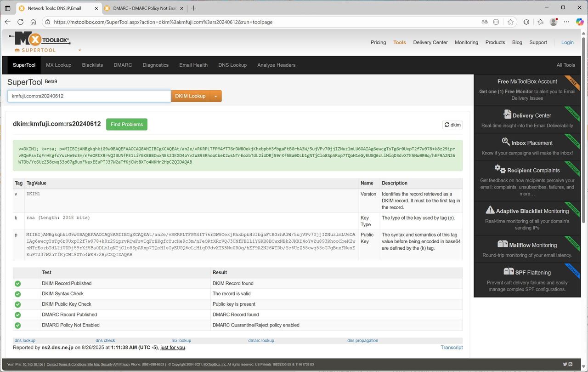Open the dns propagation link
Screen dimensions: 588x372
coord(363,341)
